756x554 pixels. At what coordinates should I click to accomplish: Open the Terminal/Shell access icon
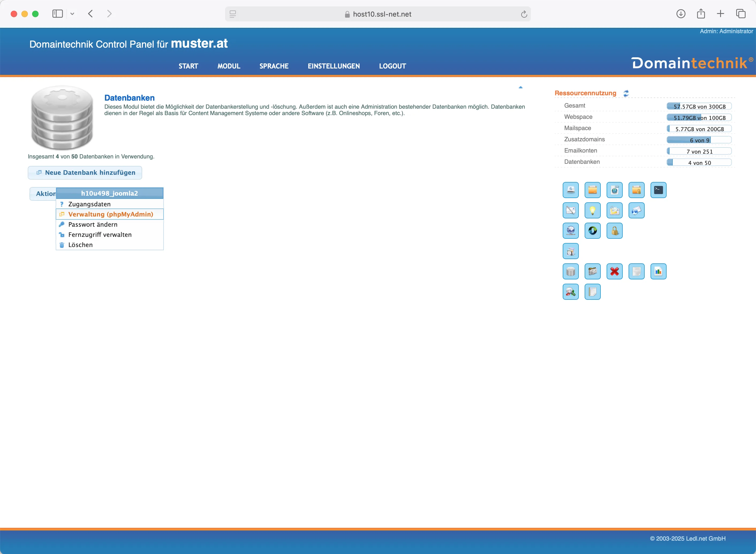point(658,190)
